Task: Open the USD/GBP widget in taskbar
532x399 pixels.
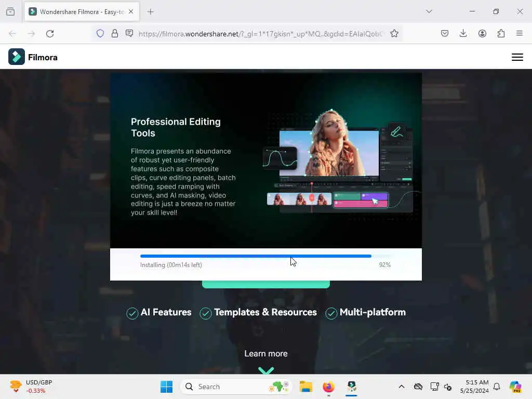Action: point(31,387)
